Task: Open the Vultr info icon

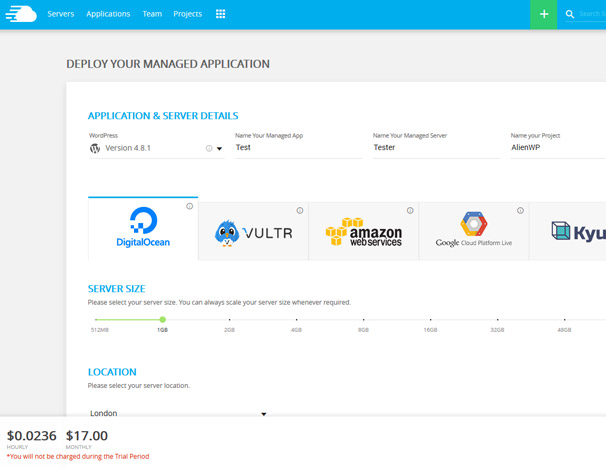Action: [x=300, y=211]
